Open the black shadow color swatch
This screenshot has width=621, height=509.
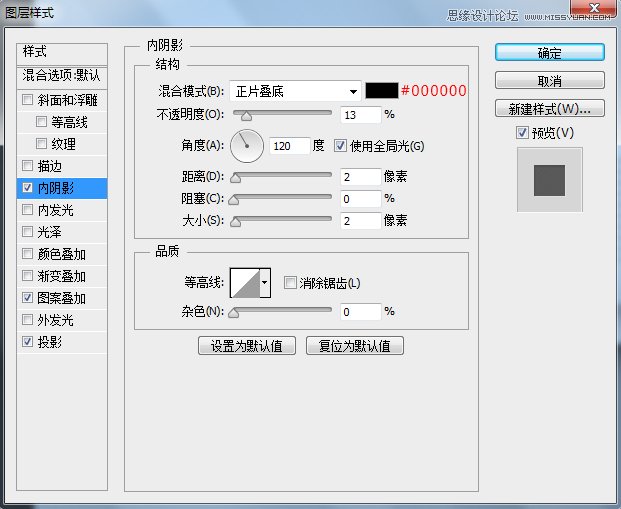382,91
